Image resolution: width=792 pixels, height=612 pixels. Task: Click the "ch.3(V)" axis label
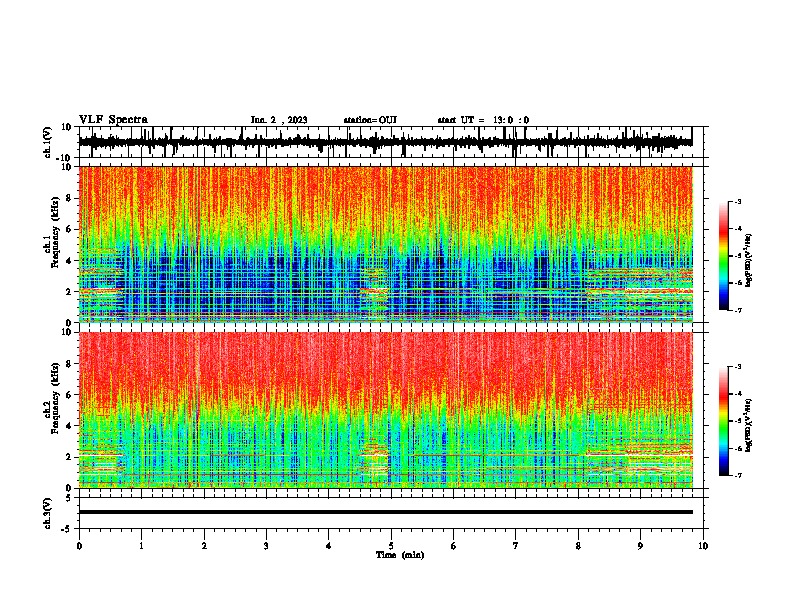pyautogui.click(x=47, y=514)
